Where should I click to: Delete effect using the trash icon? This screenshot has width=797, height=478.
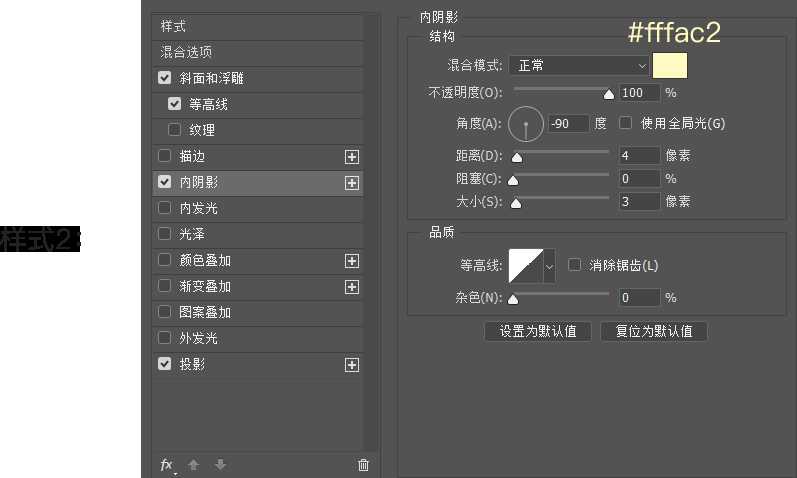(x=363, y=465)
